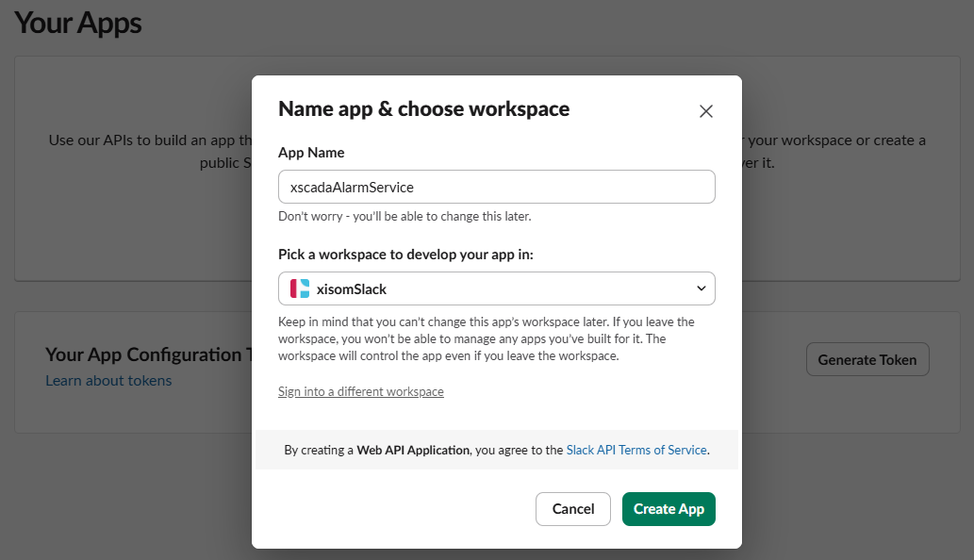Click the workspace dropdown chevron arrow
The image size is (974, 560).
(x=701, y=288)
